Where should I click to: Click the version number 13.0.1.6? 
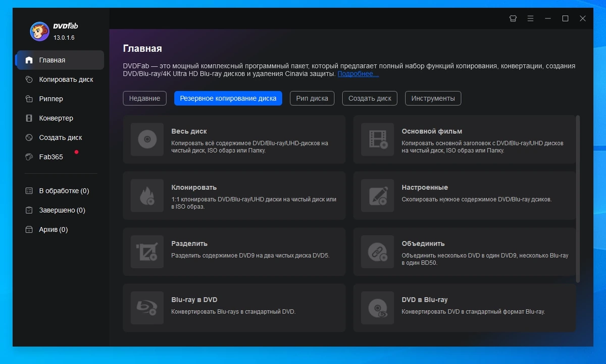(x=64, y=38)
